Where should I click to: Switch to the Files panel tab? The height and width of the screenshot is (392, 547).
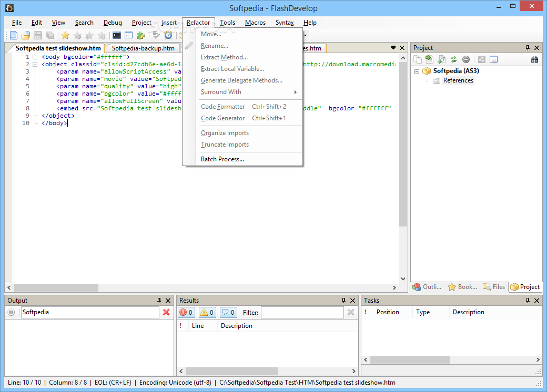[494, 287]
